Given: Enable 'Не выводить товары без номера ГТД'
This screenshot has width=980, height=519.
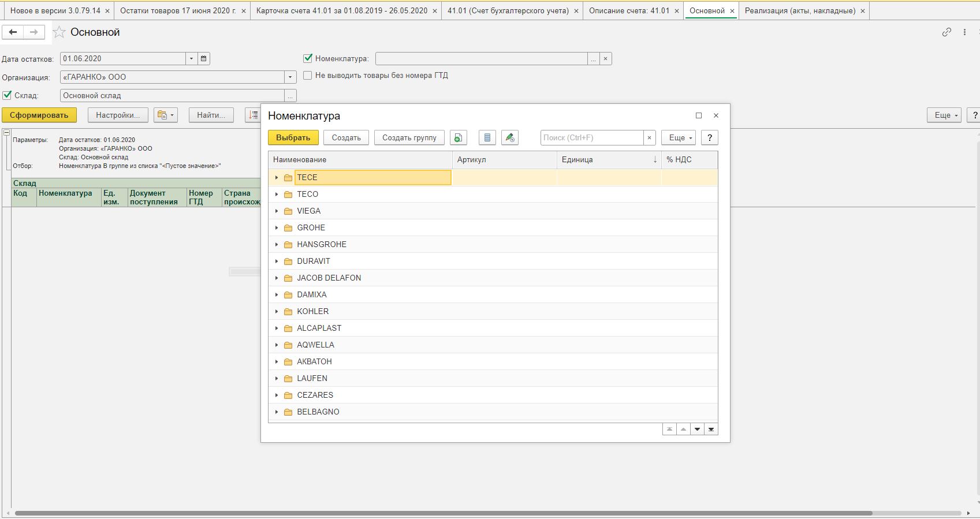Looking at the screenshot, I should click(308, 76).
